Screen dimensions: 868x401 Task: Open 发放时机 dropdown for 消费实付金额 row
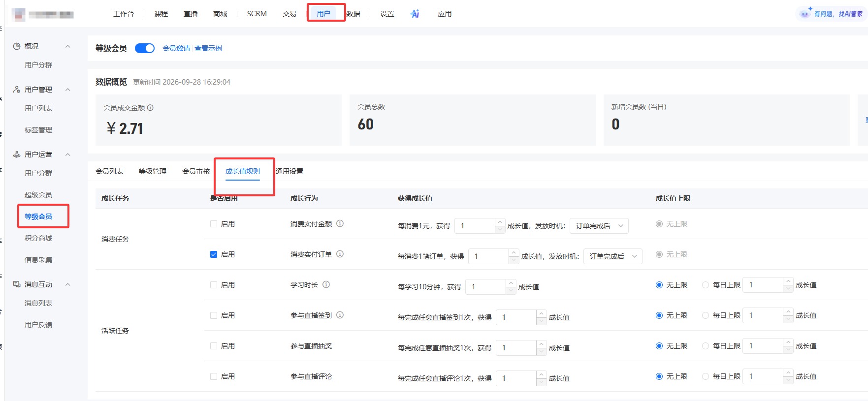pyautogui.click(x=599, y=226)
